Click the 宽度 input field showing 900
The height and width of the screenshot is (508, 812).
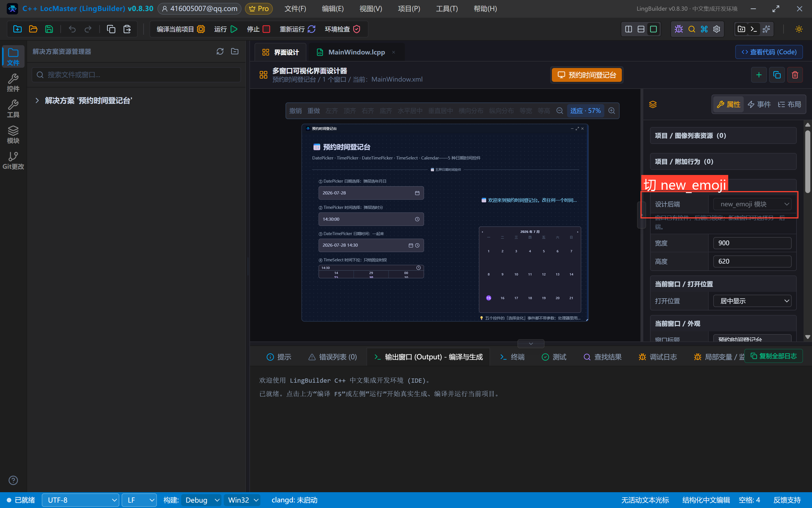point(752,243)
